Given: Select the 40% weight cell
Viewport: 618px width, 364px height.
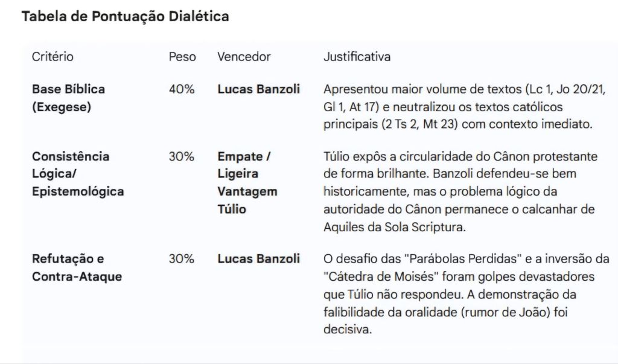Looking at the screenshot, I should (182, 89).
